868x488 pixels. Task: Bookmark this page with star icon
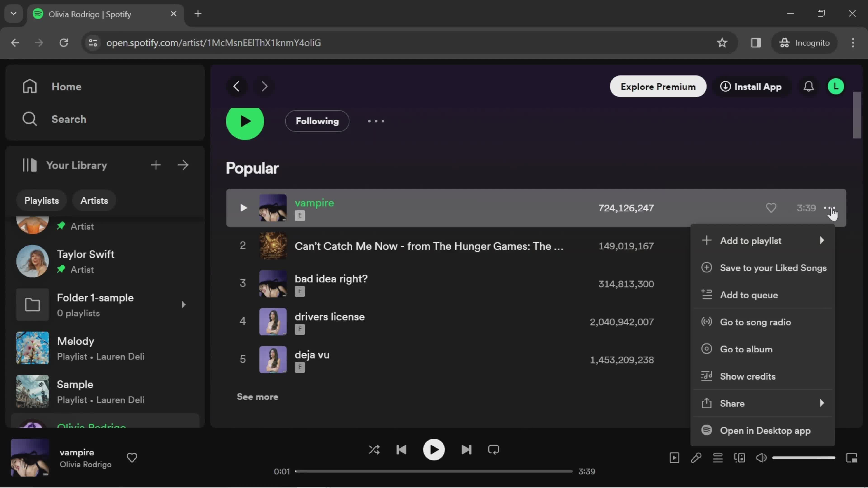[x=722, y=43]
